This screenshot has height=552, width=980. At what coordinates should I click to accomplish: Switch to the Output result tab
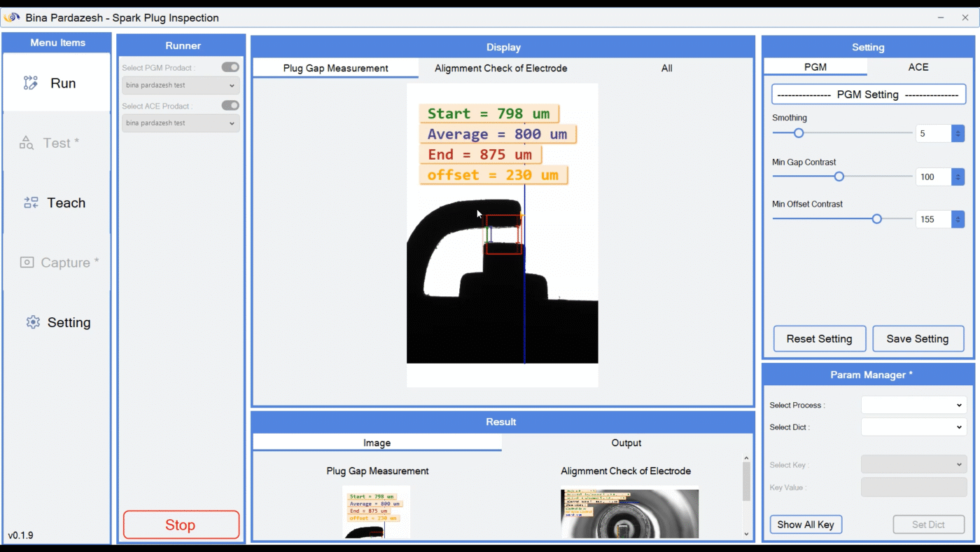point(626,443)
